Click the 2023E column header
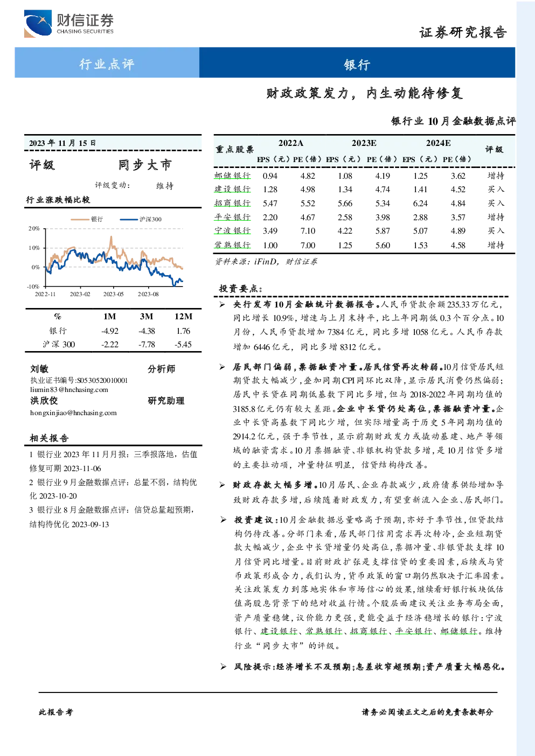This screenshot has width=535, height=756. 364,143
